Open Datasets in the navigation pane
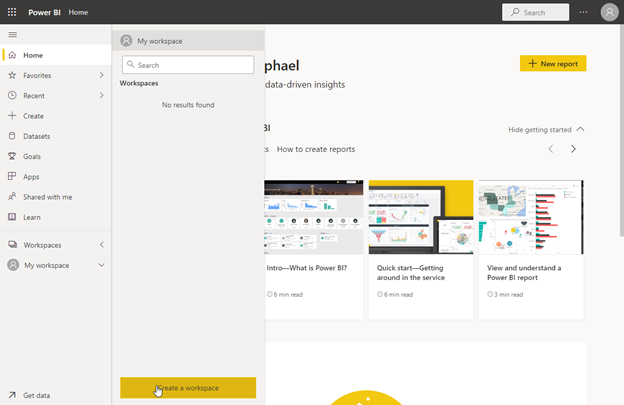This screenshot has height=405, width=624. tap(56, 136)
